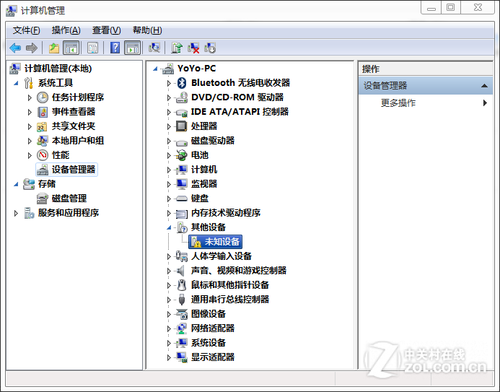The width and height of the screenshot is (500, 392).
Task: Expand the 磁盘驱动器 node arrow
Action: tap(169, 141)
